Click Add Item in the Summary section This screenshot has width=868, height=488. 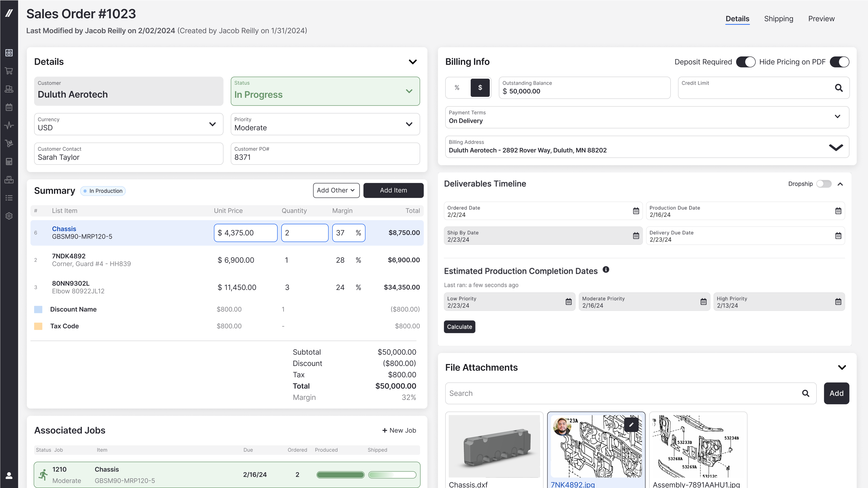393,190
